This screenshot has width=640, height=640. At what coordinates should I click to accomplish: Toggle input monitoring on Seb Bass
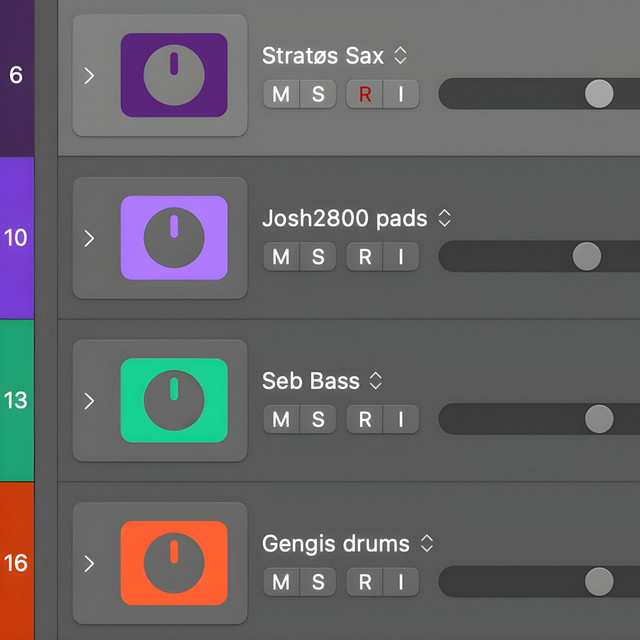(x=401, y=419)
